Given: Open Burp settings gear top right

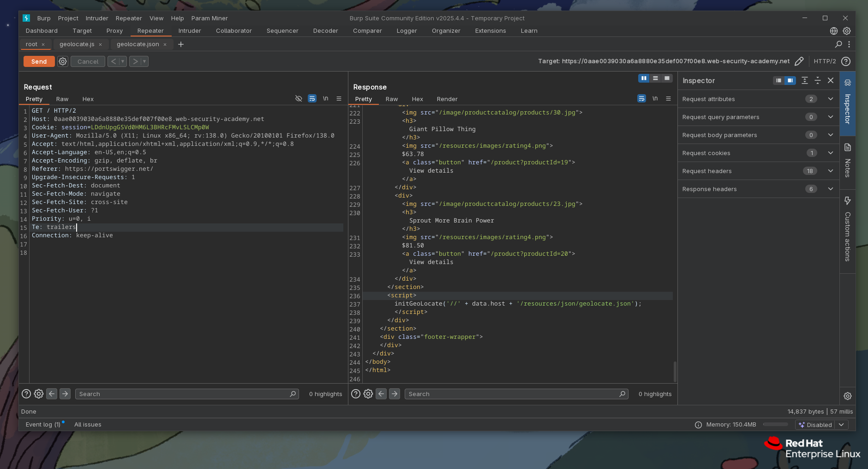Looking at the screenshot, I should tap(847, 31).
